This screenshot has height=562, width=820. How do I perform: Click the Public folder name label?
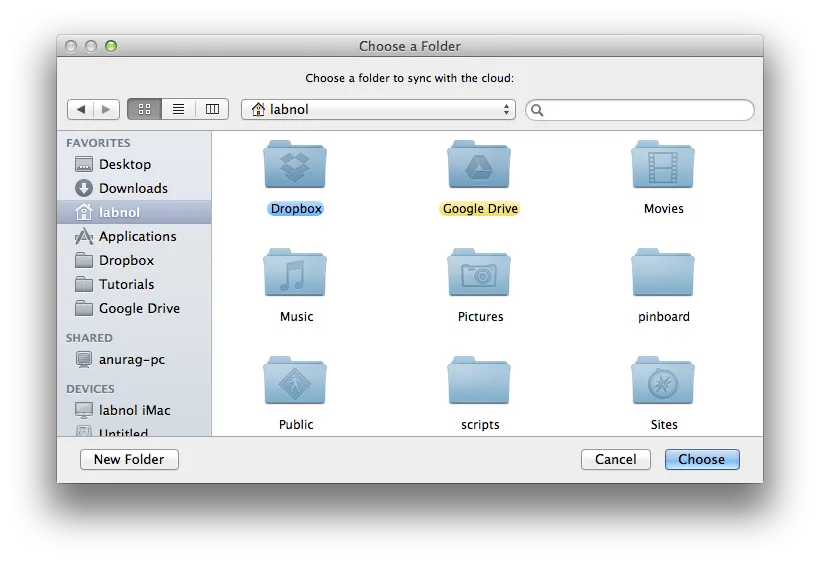[296, 425]
